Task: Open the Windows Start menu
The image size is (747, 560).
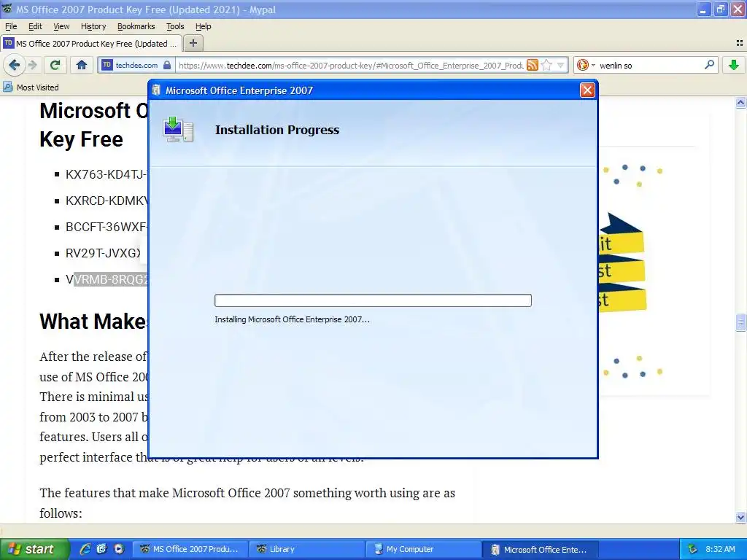Action: point(34,549)
